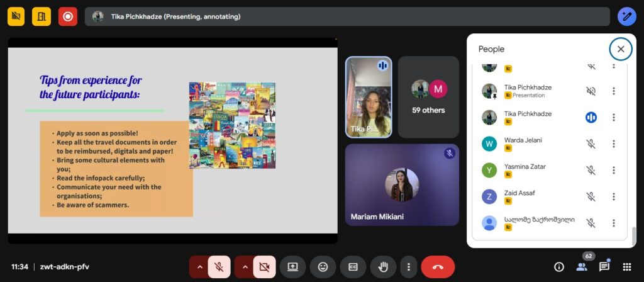Expand audio settings arrow beside microphone
Image resolution: width=644 pixels, height=282 pixels.
[x=200, y=267]
